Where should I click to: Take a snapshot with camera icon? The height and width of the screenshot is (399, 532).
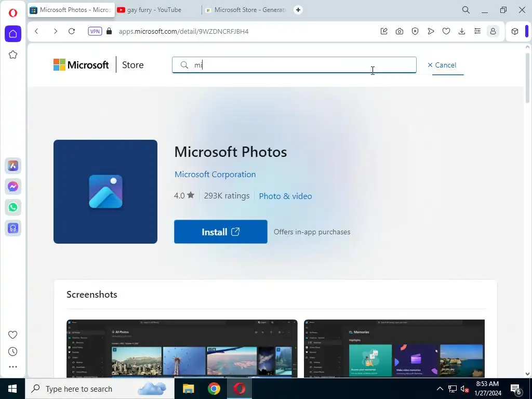pyautogui.click(x=400, y=31)
